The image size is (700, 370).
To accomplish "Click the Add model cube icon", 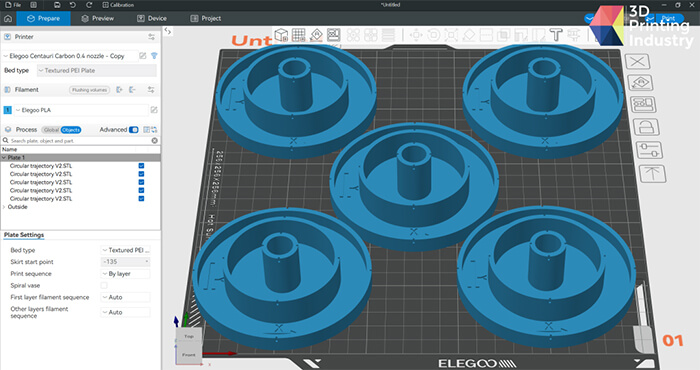I will coord(281,35).
